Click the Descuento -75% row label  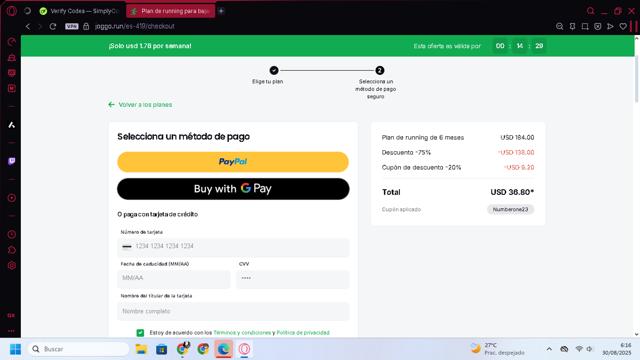(x=406, y=152)
